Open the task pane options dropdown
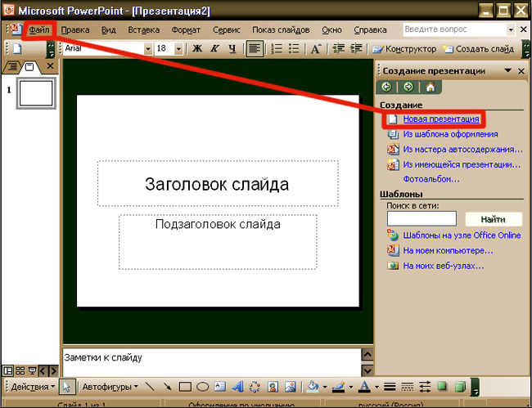This screenshot has width=532, height=408. click(x=508, y=70)
